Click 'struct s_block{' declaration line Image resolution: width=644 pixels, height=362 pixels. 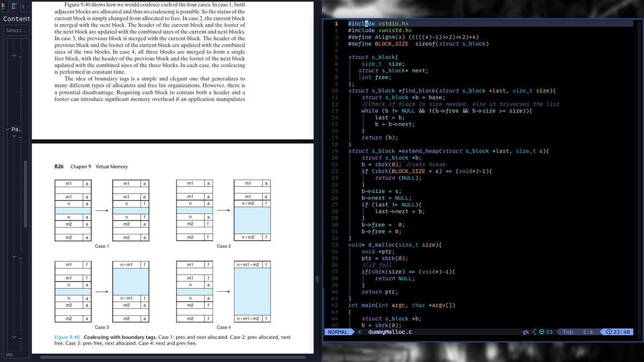pos(373,57)
